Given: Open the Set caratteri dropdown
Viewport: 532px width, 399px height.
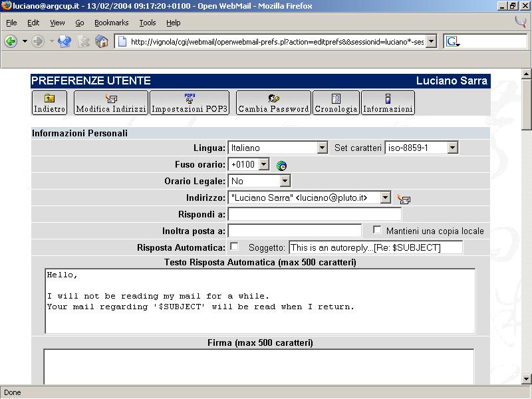Looking at the screenshot, I should click(452, 148).
